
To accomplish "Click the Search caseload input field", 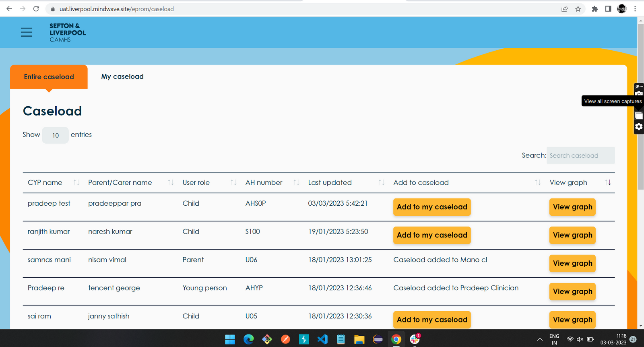I will tap(580, 155).
